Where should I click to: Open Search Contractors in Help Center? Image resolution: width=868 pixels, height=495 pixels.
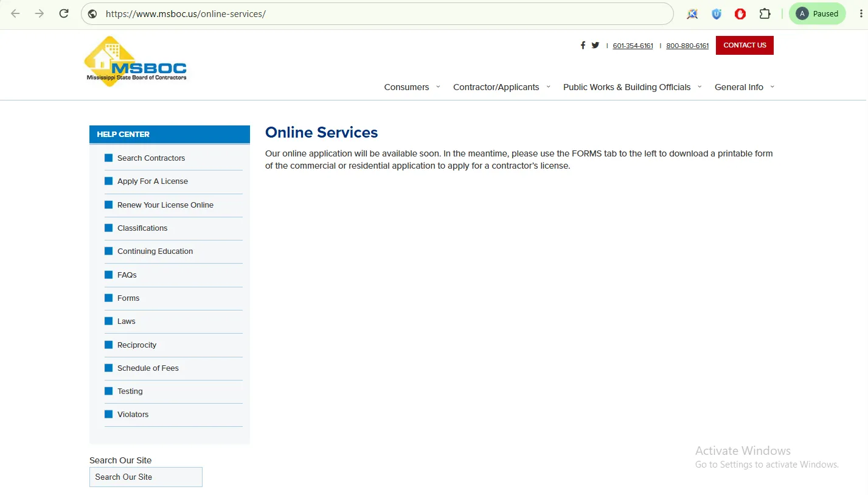tap(151, 158)
